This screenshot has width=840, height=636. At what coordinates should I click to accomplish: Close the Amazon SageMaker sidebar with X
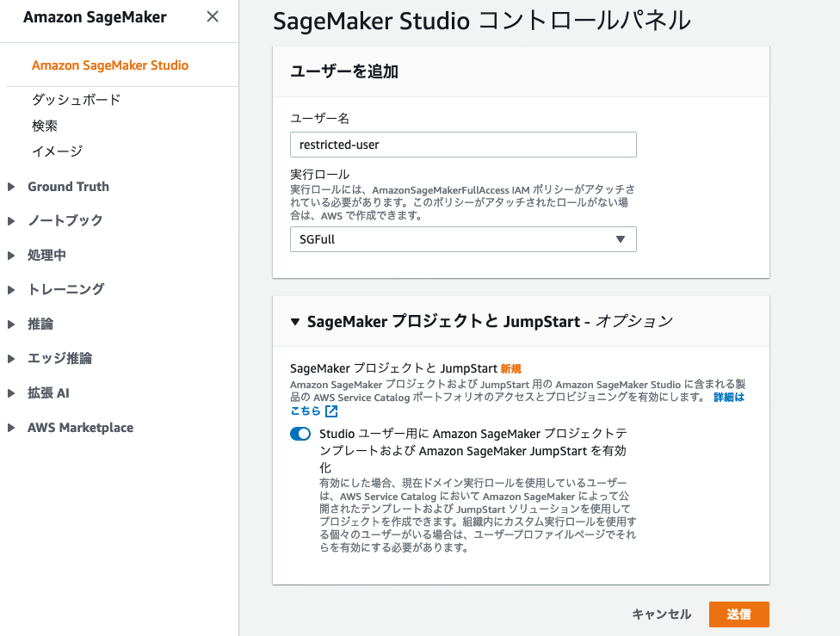point(213,15)
